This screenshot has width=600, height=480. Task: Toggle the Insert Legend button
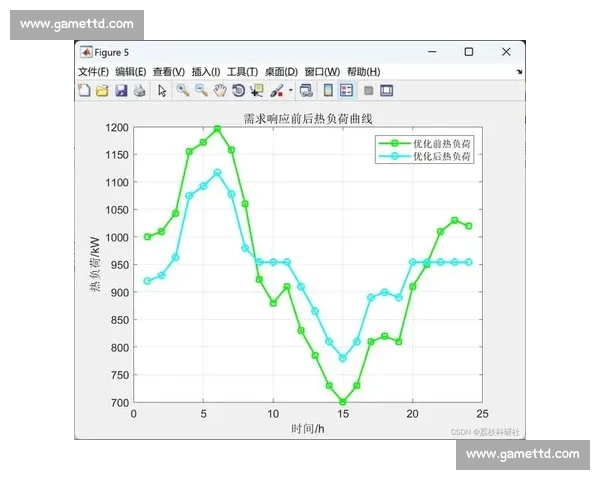(347, 90)
